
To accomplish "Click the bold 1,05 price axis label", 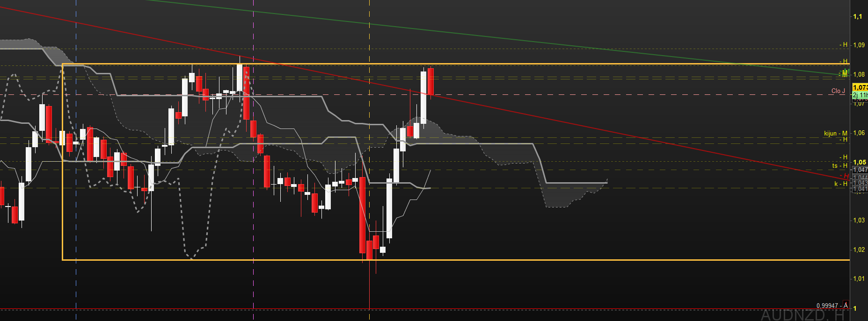I will point(860,162).
